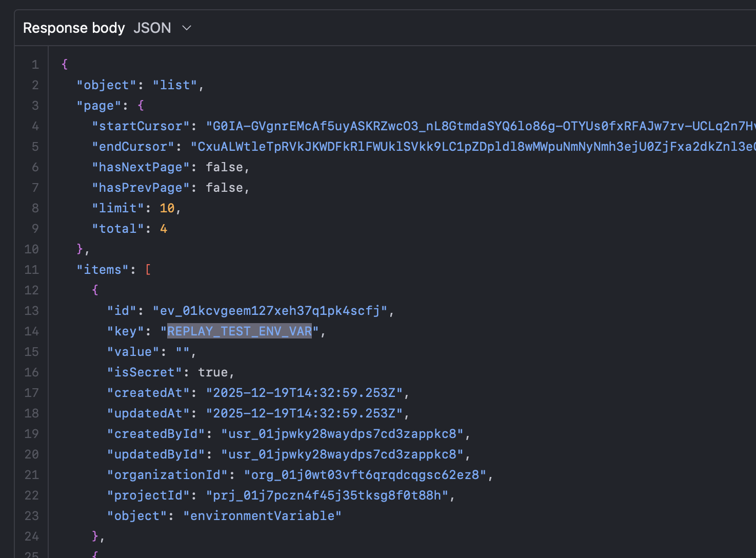Screen dimensions: 756x558
Task: Click the total value 4
Action: point(164,229)
